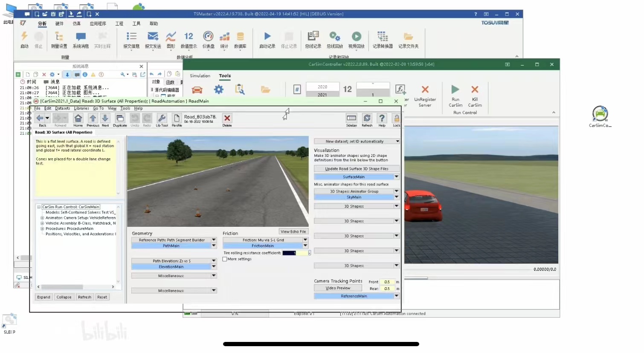Open the Parsfile document icon
This screenshot has height=353, width=644.
point(177,119)
